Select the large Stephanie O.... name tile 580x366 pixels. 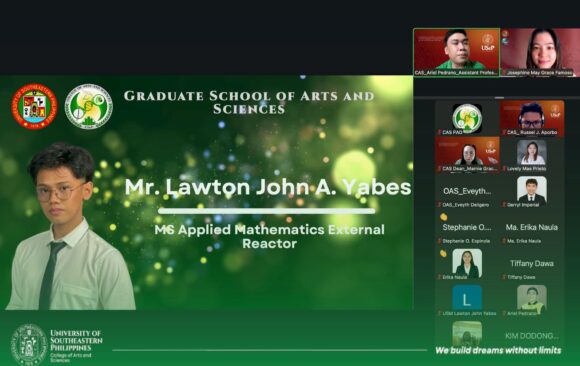point(467,227)
